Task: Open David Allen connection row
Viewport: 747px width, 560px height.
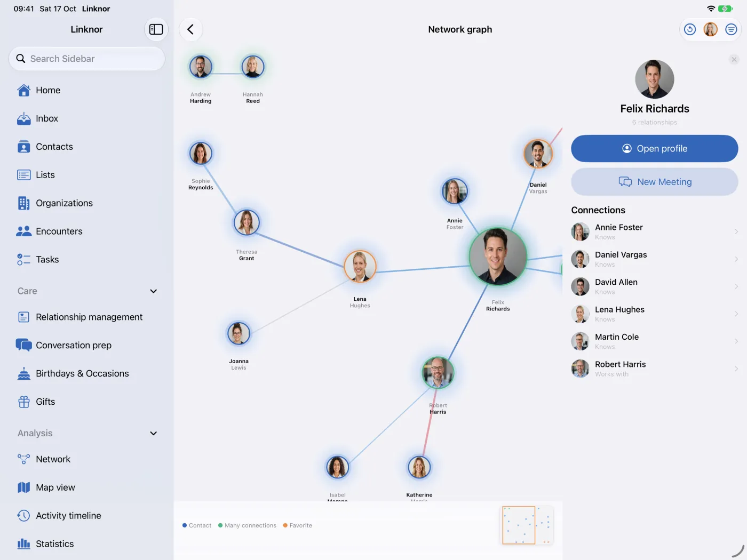Action: point(655,286)
